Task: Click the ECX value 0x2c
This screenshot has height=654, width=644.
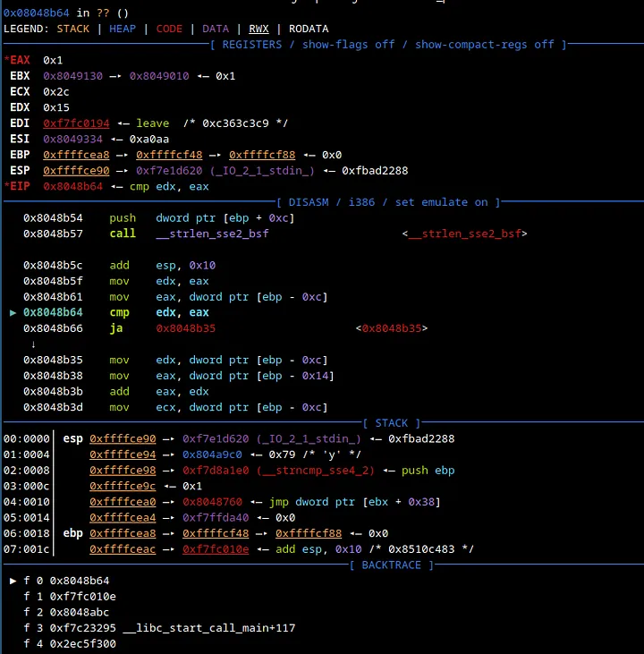Action: pos(56,92)
